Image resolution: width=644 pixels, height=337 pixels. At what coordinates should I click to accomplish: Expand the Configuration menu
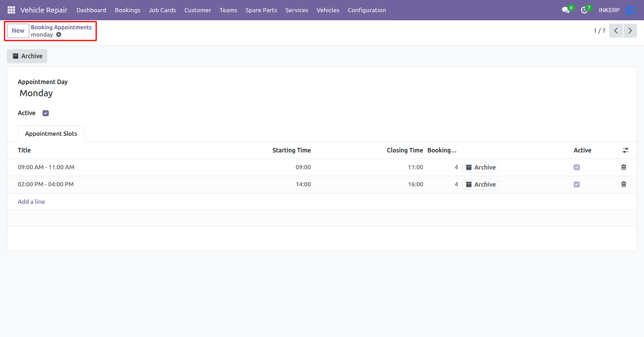367,10
